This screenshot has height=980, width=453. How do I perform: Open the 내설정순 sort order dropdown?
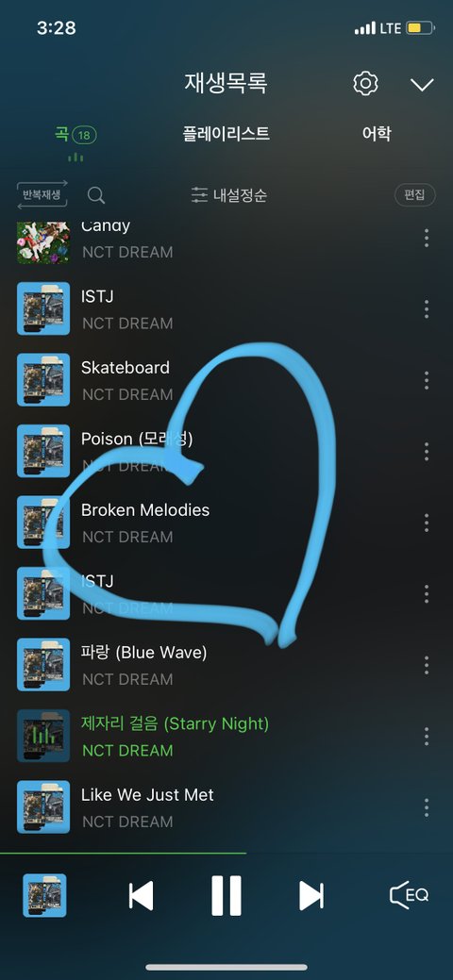tap(229, 195)
